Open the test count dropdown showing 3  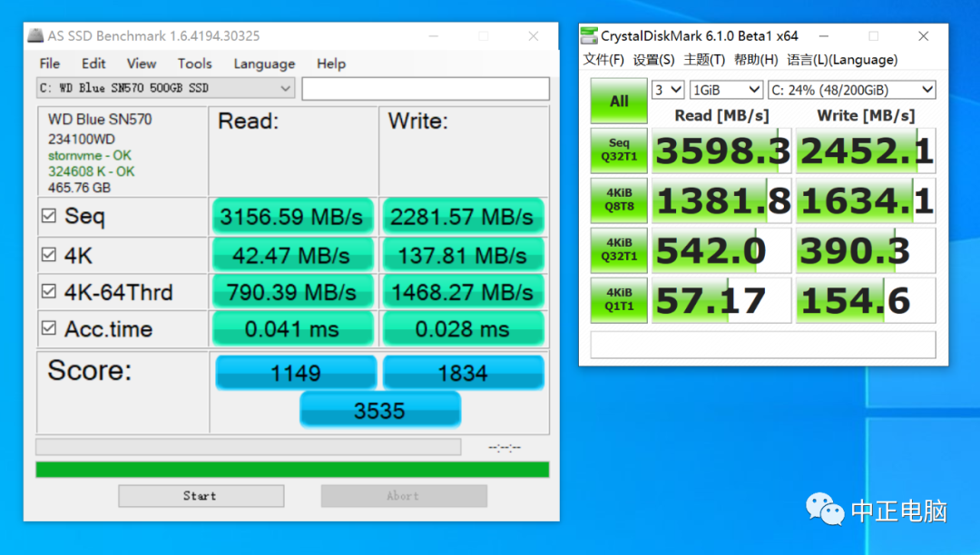[668, 90]
